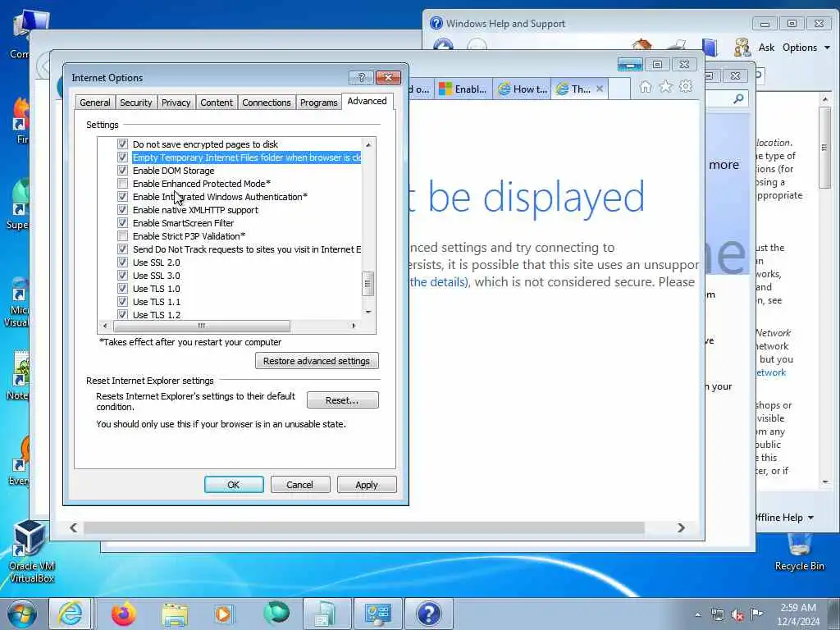Click the Action Center flag tray icon

[x=756, y=614]
